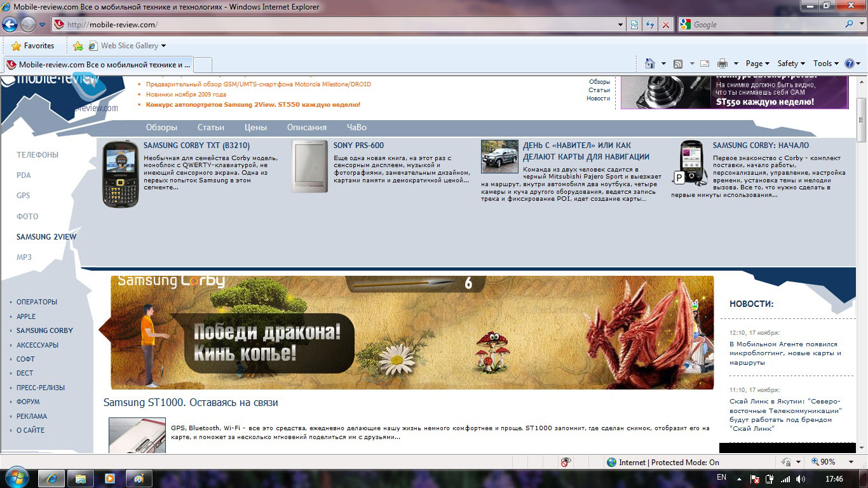868x488 pixels.
Task: Open the recent pages dropdown beside Forward
Action: click(x=42, y=25)
